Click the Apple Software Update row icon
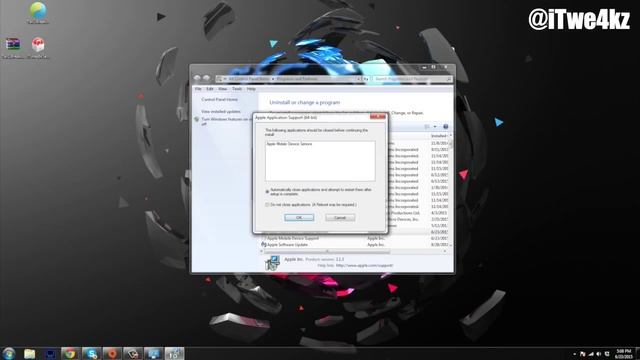 point(264,244)
